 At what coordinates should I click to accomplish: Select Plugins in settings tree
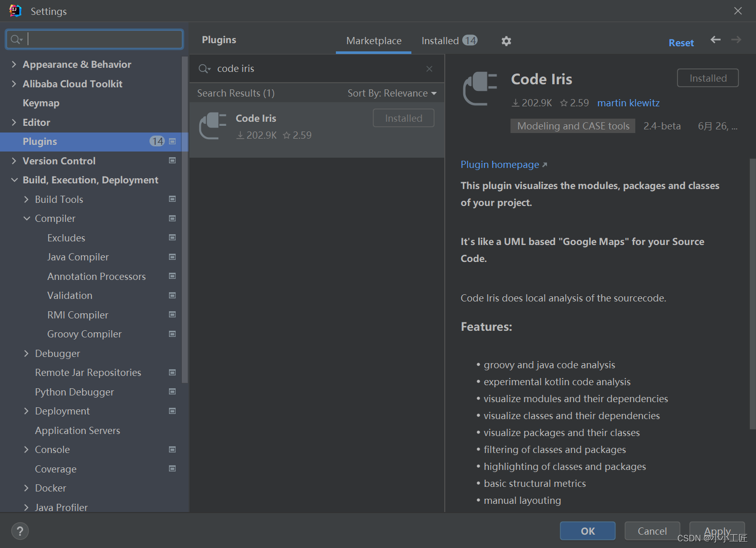click(94, 141)
